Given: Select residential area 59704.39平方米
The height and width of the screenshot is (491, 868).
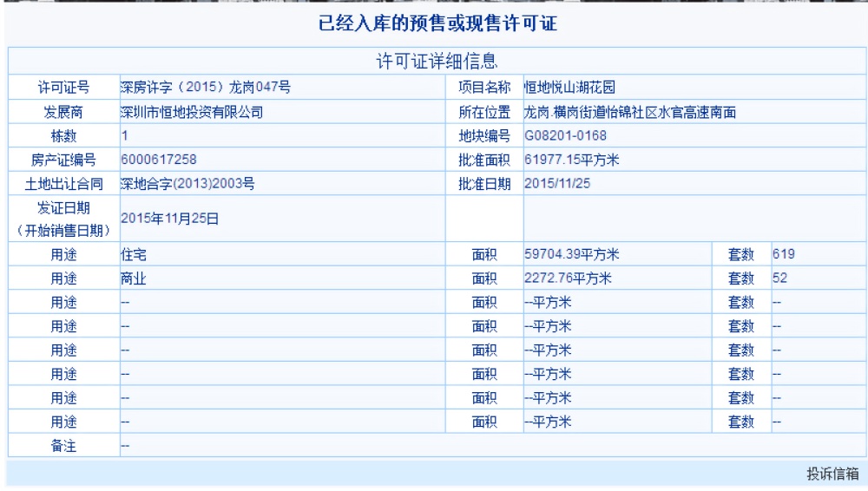Looking at the screenshot, I should pyautogui.click(x=574, y=255).
